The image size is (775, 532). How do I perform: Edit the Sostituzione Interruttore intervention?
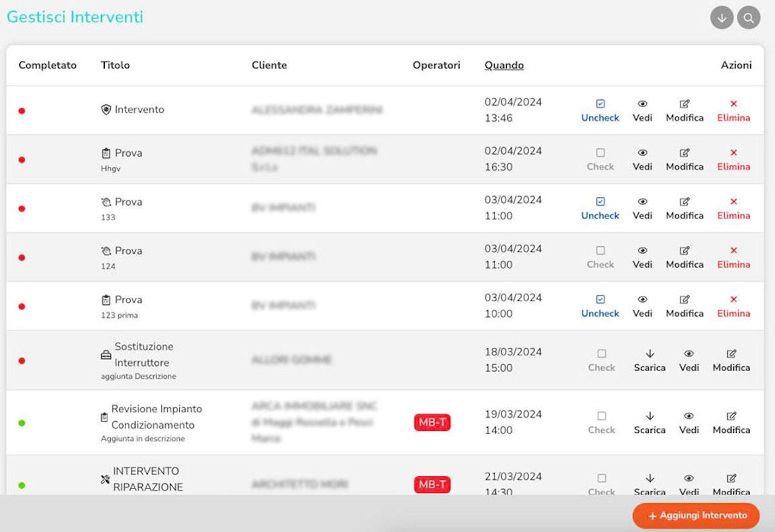coord(731,361)
